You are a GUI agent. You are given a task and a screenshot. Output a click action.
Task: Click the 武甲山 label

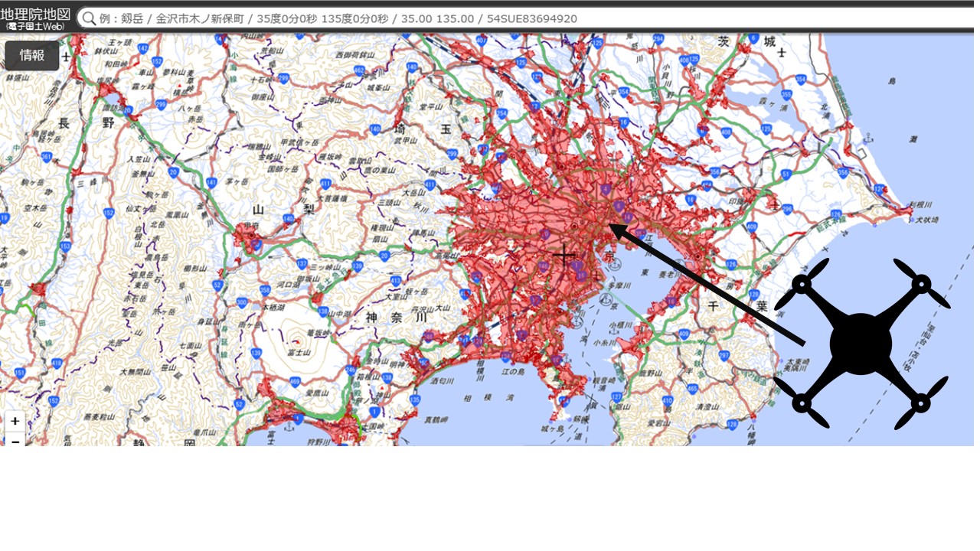tap(406, 141)
